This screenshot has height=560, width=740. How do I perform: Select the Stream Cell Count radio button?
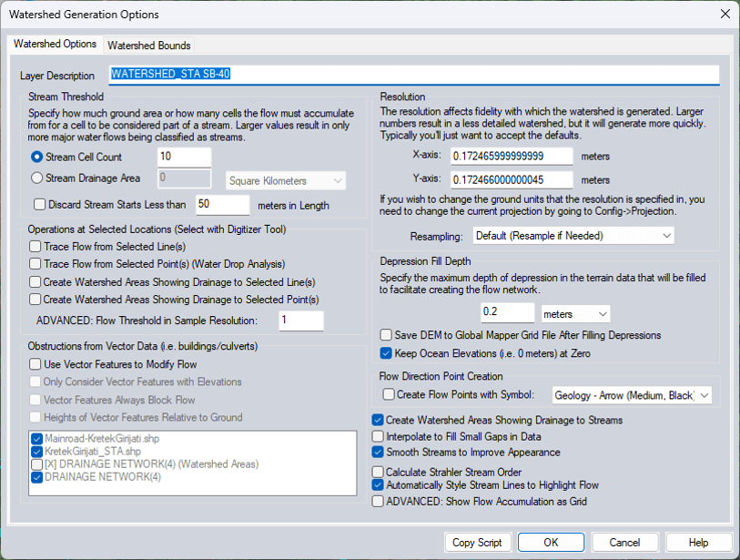pos(37,158)
